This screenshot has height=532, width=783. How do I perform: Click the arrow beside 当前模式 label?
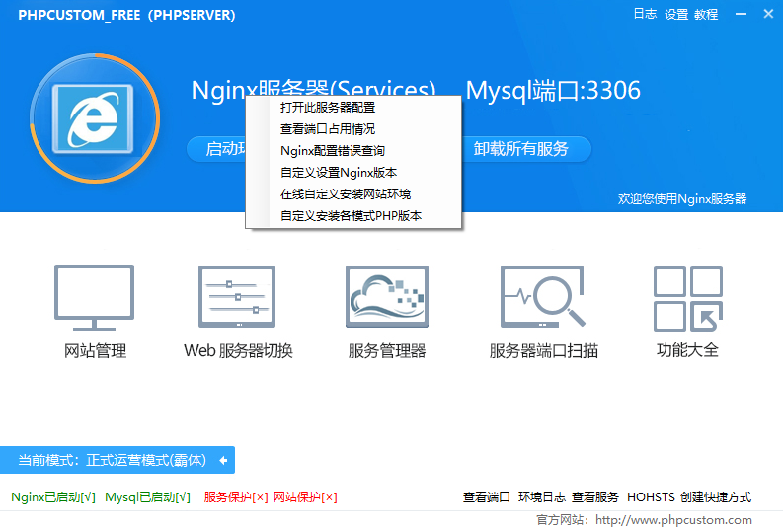(x=223, y=460)
